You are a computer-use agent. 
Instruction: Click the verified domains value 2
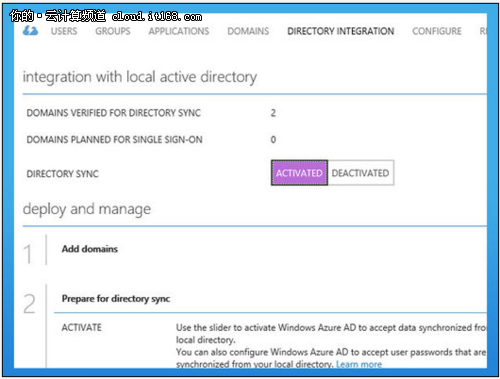click(273, 113)
